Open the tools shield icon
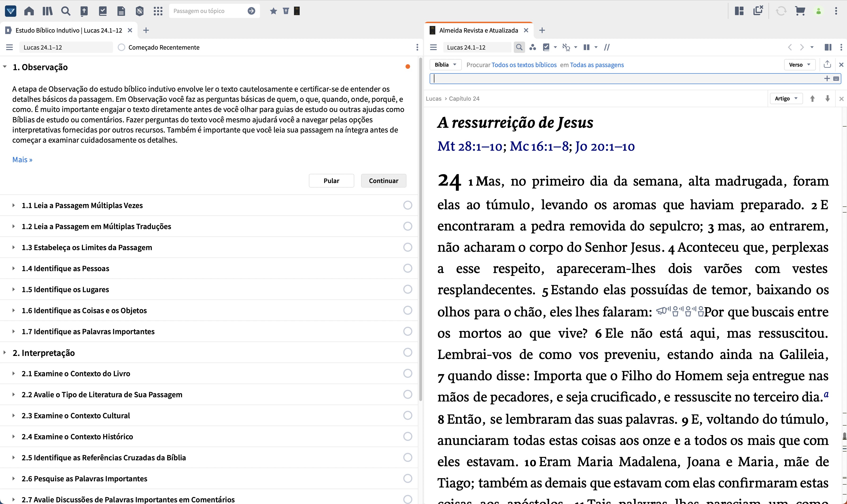Screen dimensions: 847x504 tap(139, 11)
